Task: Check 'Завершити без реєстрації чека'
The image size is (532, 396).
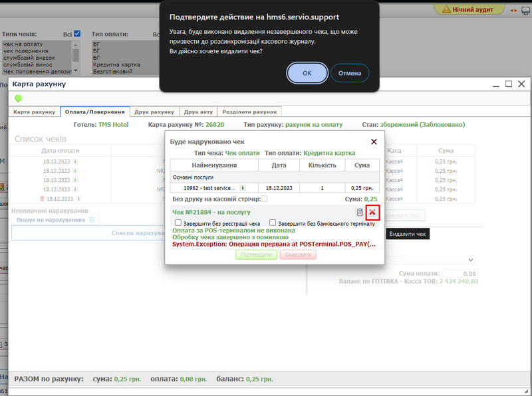Action: click(x=178, y=223)
